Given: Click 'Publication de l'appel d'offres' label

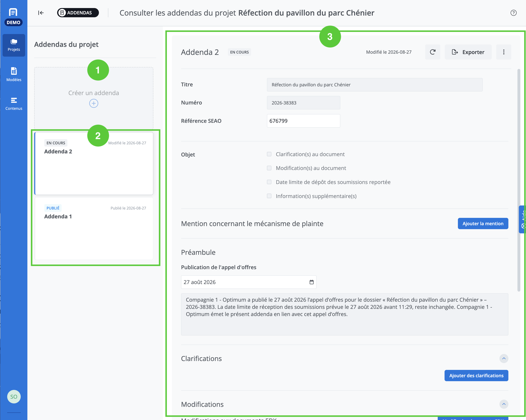Looking at the screenshot, I should pyautogui.click(x=218, y=267).
